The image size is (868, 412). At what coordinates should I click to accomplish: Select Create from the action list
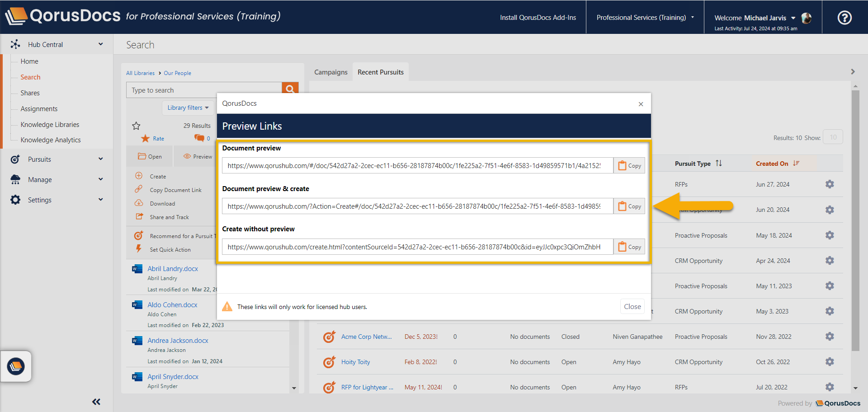pos(158,176)
